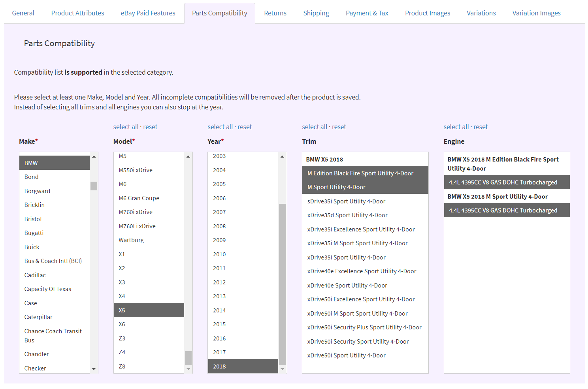Image resolution: width=588 pixels, height=389 pixels.
Task: Select sDrive35i Sport Utility 4-Door trim
Action: (x=365, y=201)
